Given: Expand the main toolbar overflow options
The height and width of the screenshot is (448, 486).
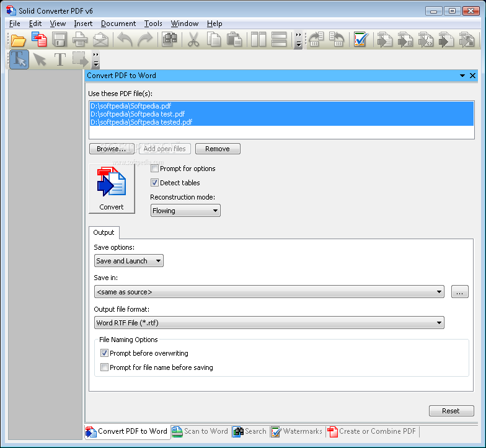Looking at the screenshot, I should pyautogui.click(x=298, y=40).
